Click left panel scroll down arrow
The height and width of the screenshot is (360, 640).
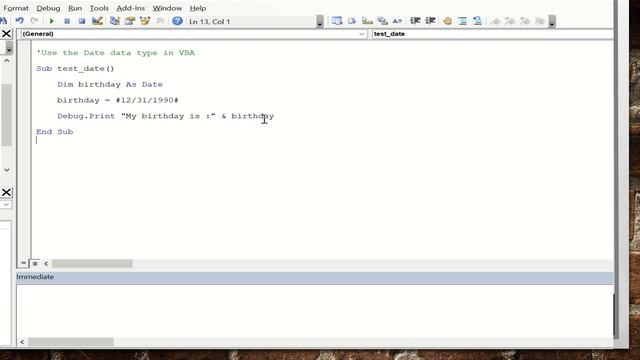coord(7,170)
